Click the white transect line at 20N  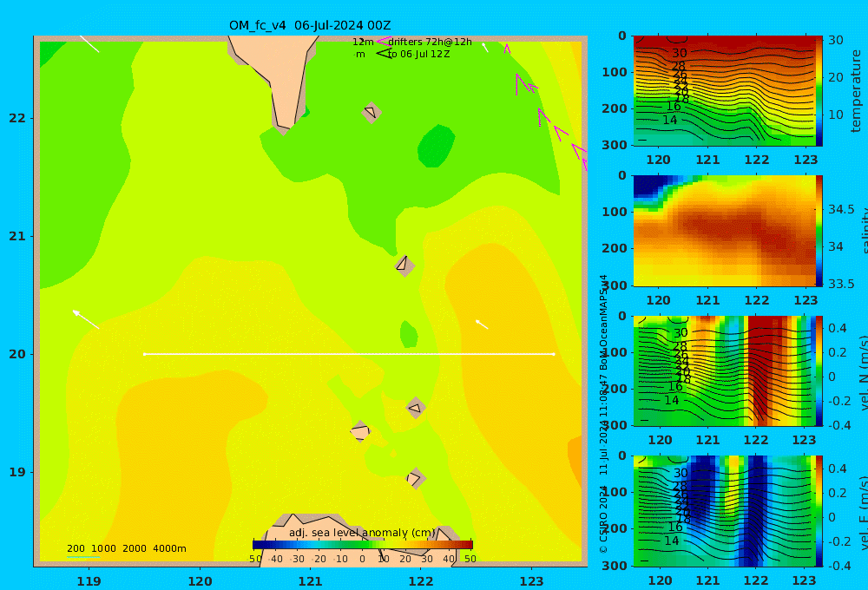(349, 354)
